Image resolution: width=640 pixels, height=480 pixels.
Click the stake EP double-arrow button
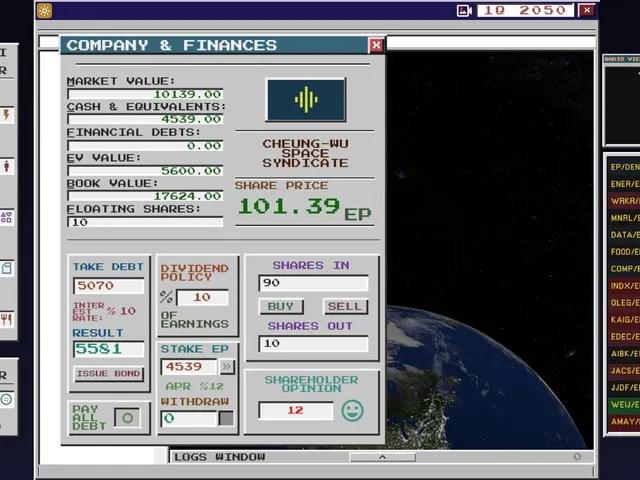tap(227, 367)
